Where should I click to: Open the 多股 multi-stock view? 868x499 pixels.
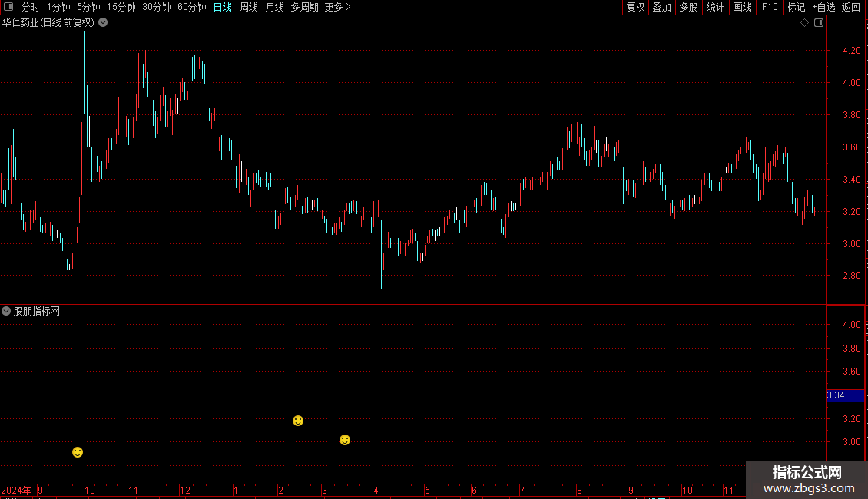[x=688, y=7]
